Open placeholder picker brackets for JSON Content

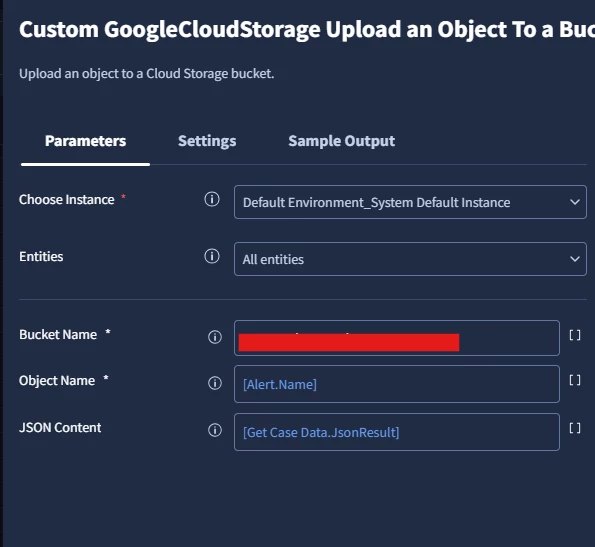coord(575,428)
